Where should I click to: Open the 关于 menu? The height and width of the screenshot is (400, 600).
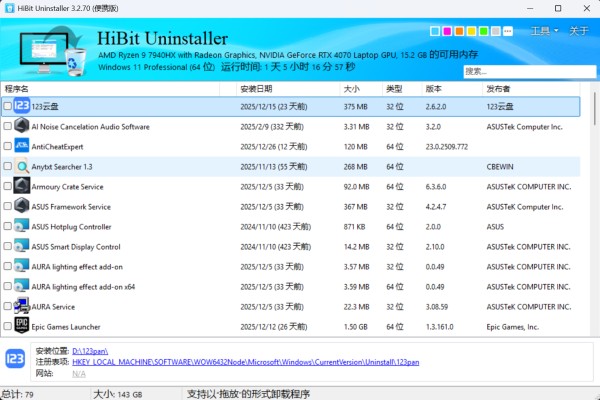coord(579,31)
